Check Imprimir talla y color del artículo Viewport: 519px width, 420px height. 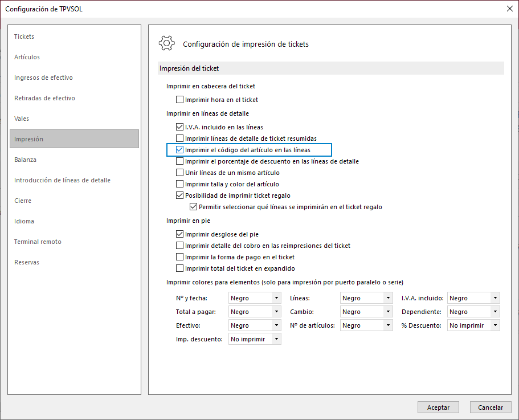coord(179,184)
